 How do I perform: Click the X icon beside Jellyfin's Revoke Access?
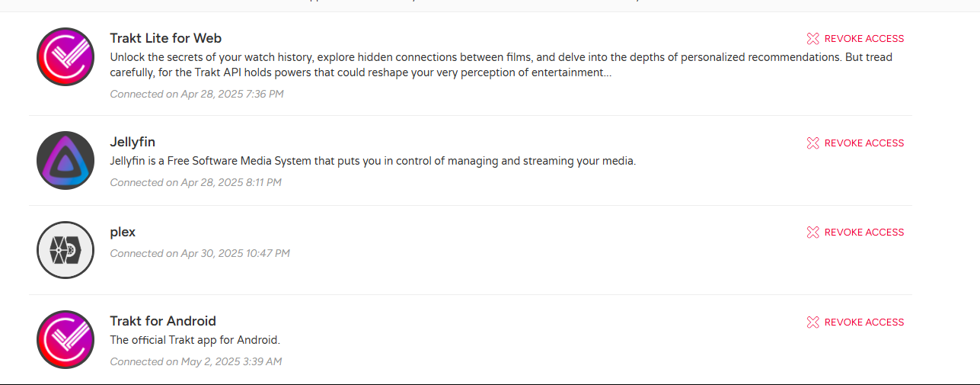[x=812, y=143]
